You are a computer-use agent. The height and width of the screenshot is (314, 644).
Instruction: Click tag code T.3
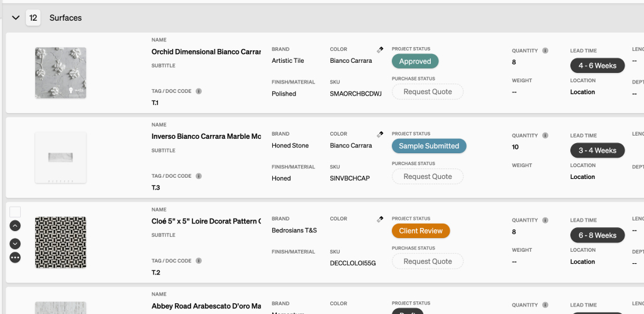(x=156, y=188)
